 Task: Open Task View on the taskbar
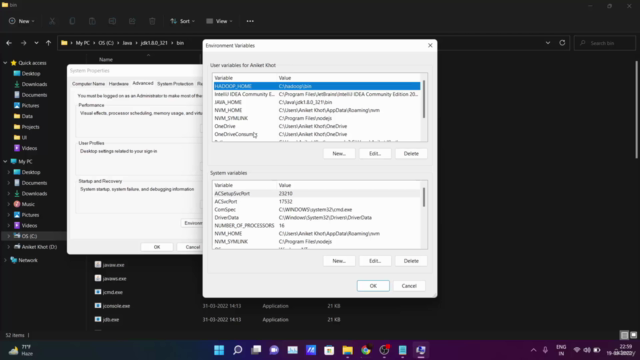click(256, 350)
